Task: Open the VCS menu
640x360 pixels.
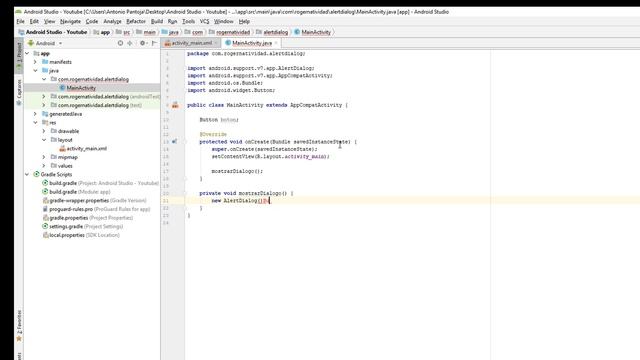Action: [204, 21]
